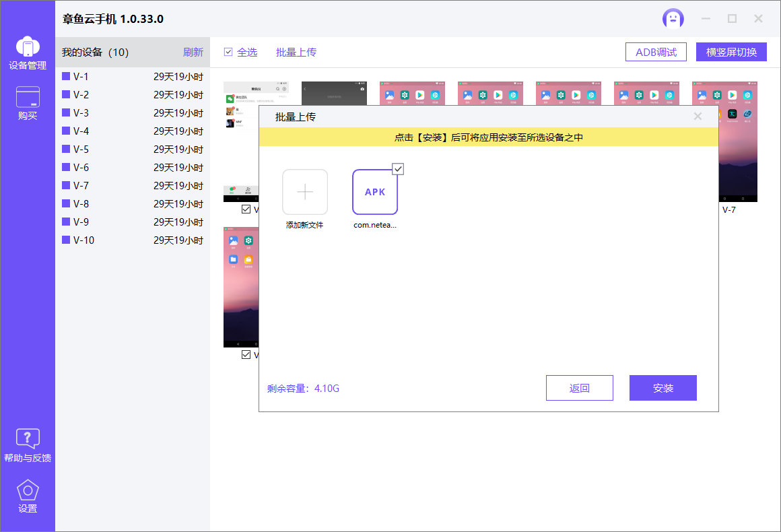Click the colored square icon beside V-1
The image size is (781, 532).
tap(66, 76)
